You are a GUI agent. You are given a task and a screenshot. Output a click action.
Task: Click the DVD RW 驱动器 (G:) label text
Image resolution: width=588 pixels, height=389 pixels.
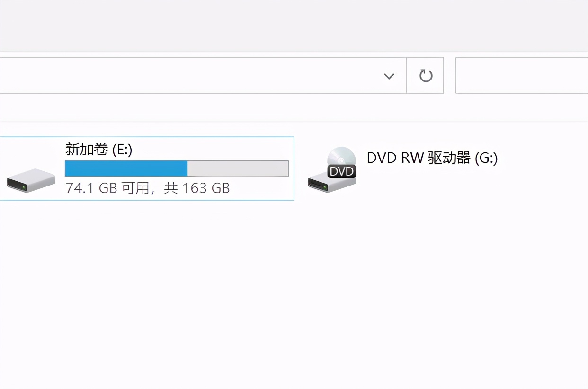coord(431,158)
